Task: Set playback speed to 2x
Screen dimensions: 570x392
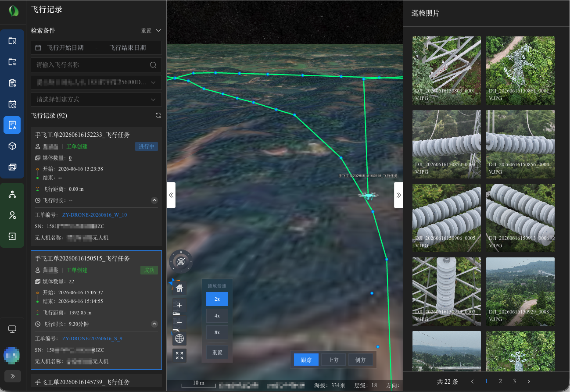Action: (x=217, y=299)
